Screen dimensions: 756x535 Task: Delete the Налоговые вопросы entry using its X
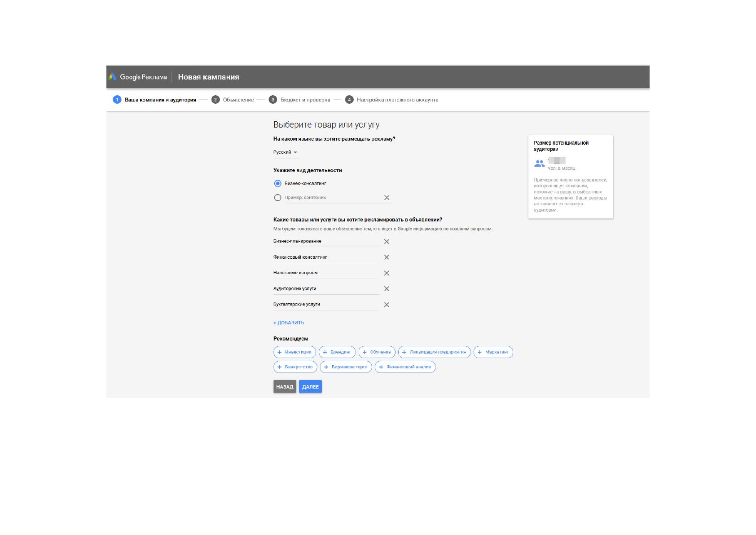coord(387,273)
